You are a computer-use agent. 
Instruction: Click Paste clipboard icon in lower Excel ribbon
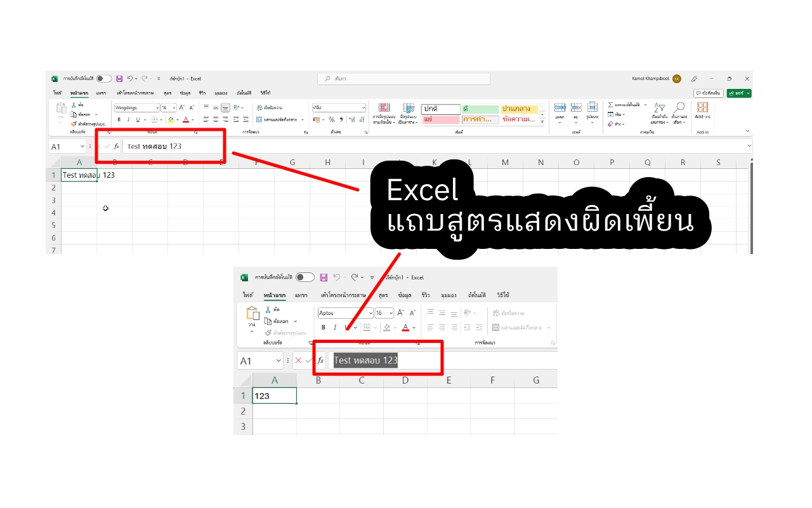click(x=253, y=313)
